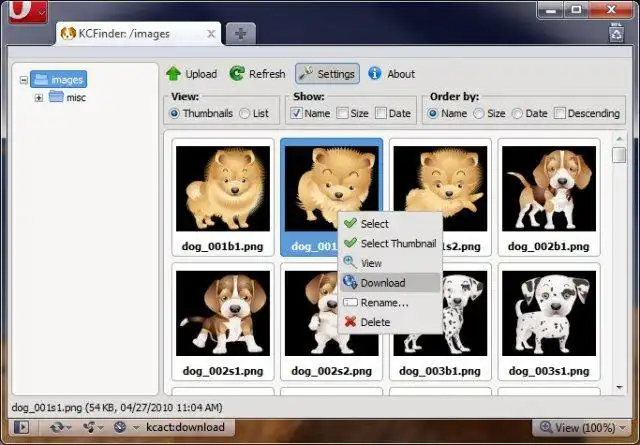Choose Rename... in the context menu
This screenshot has height=445, width=640.
390,303
